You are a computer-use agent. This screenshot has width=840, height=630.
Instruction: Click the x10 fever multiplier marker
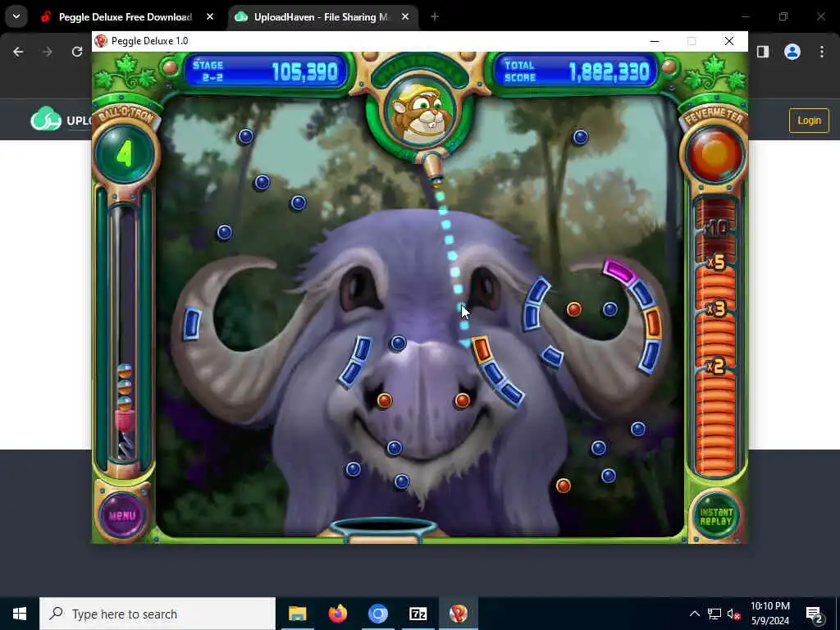pos(715,228)
